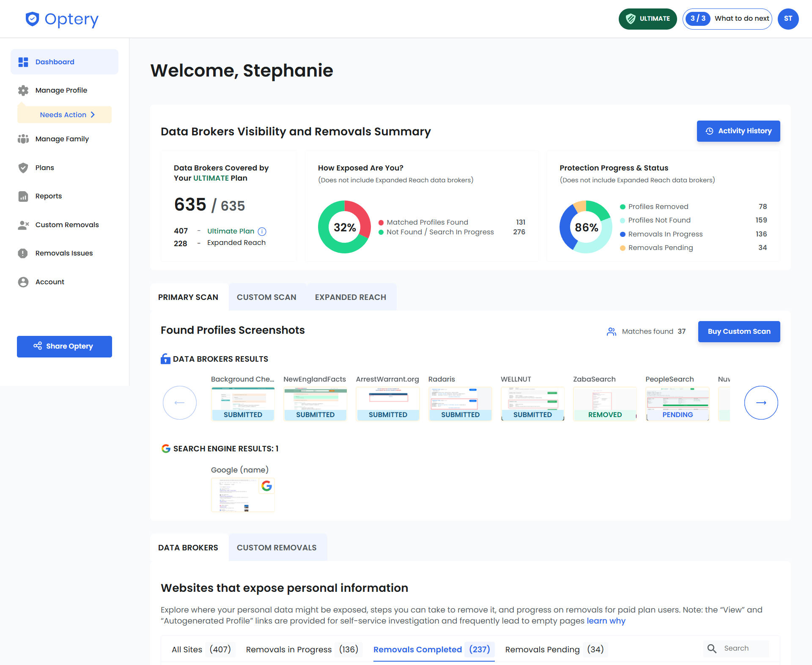Open the Ultimate Plan link
812x665 pixels.
click(x=230, y=231)
